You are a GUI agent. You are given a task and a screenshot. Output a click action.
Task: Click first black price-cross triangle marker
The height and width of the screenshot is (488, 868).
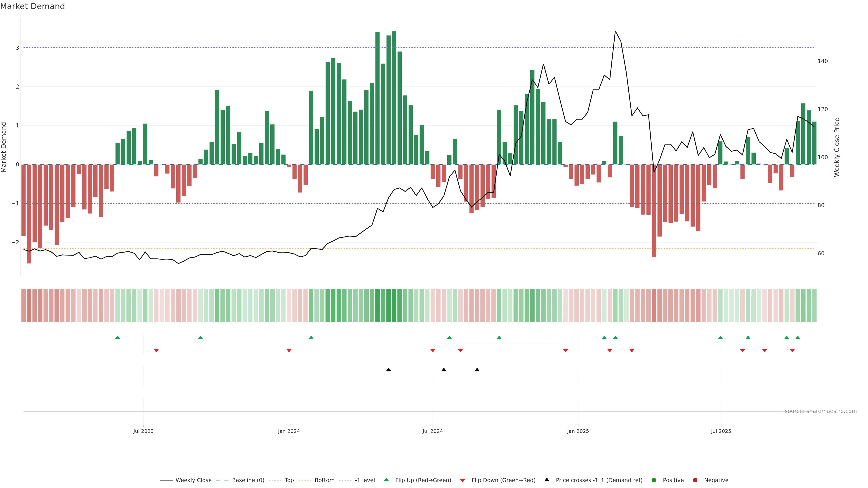tap(389, 370)
